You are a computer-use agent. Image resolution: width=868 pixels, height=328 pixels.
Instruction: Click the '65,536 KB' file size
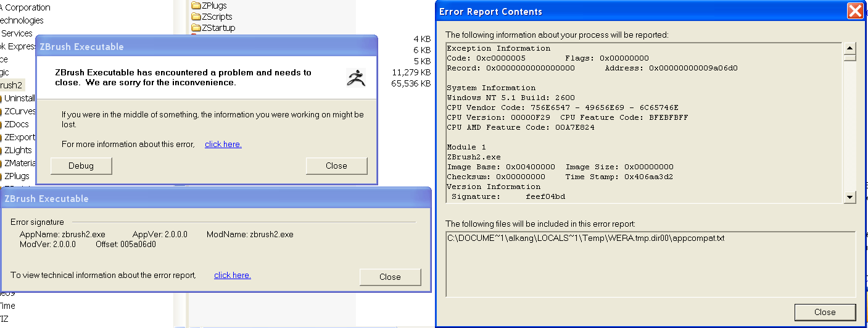point(411,83)
